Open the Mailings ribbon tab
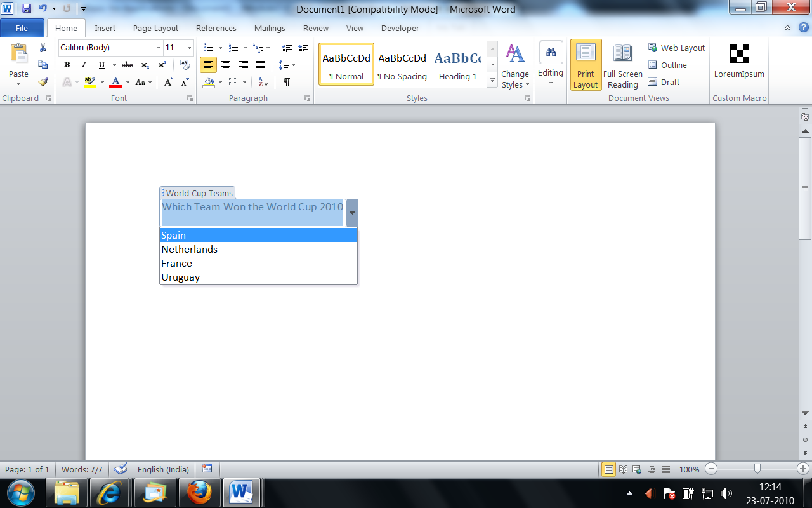The width and height of the screenshot is (812, 508). click(x=270, y=28)
